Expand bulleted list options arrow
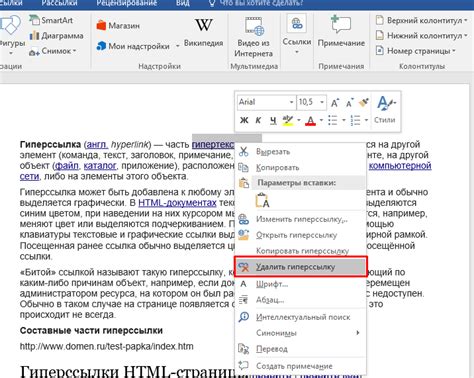This screenshot has height=378, width=474. point(344,120)
